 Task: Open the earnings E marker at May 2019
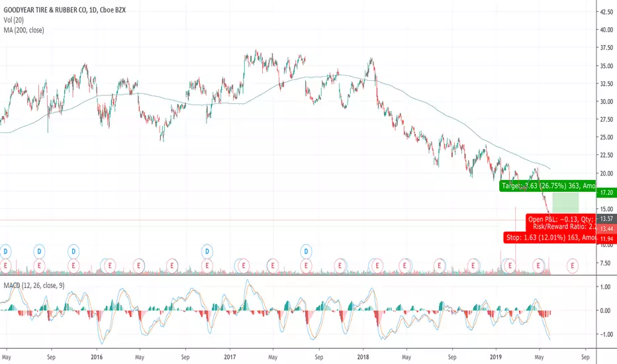tap(538, 265)
